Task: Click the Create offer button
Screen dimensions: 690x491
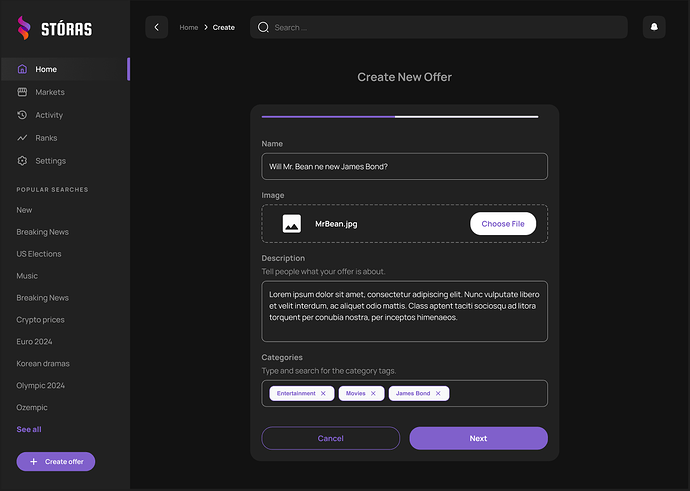Action: click(56, 461)
